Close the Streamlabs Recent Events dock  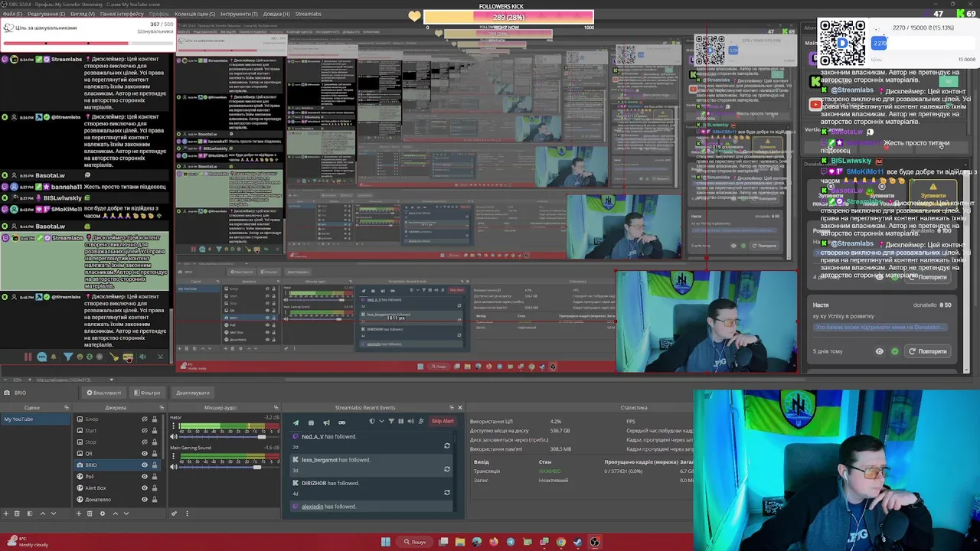[x=460, y=408]
